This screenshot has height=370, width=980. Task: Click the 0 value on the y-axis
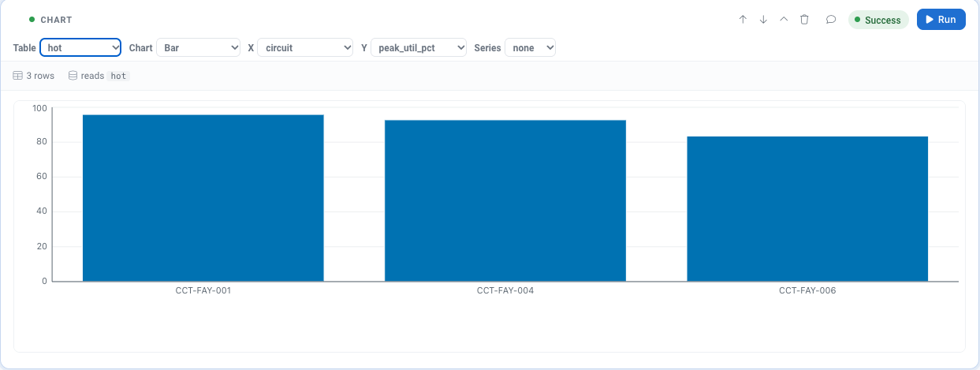click(45, 281)
